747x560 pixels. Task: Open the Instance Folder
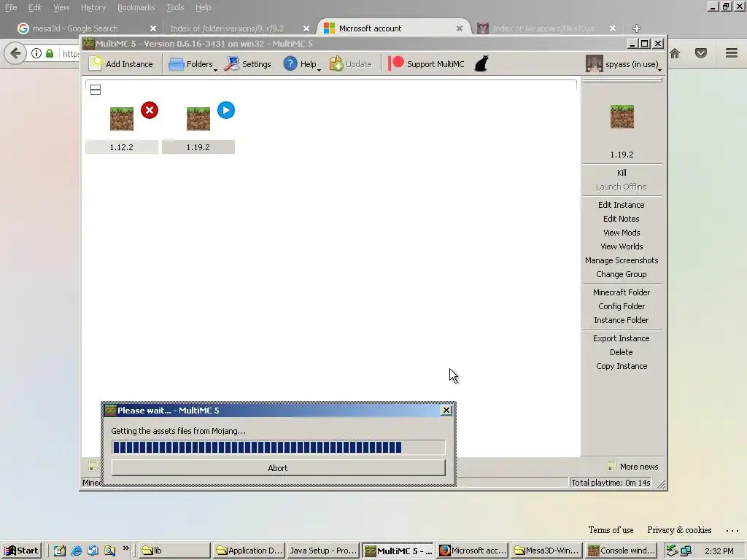622,320
